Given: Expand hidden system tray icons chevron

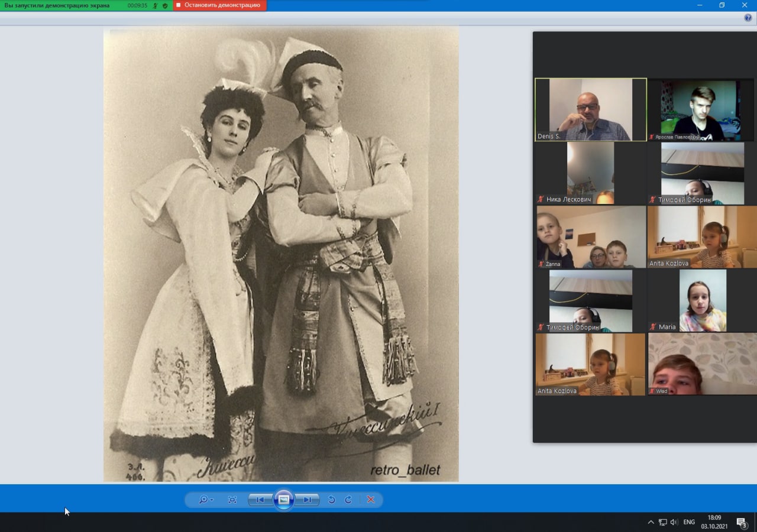Looking at the screenshot, I should tap(651, 522).
